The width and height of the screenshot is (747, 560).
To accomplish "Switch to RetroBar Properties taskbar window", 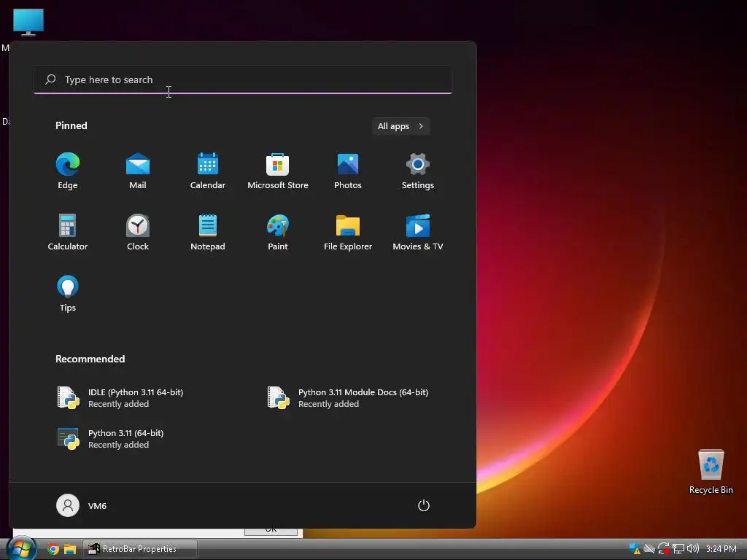I will click(x=140, y=549).
